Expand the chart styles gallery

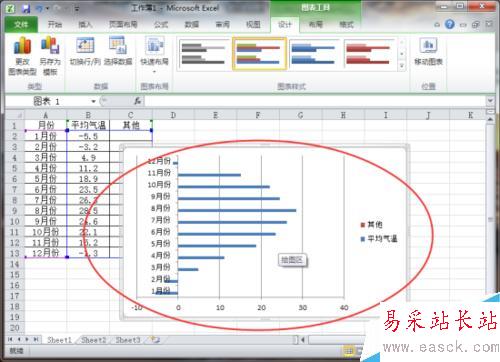click(402, 66)
